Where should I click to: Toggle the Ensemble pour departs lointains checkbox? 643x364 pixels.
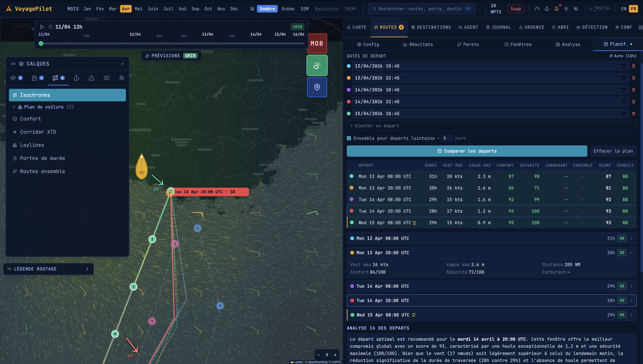[x=349, y=138]
